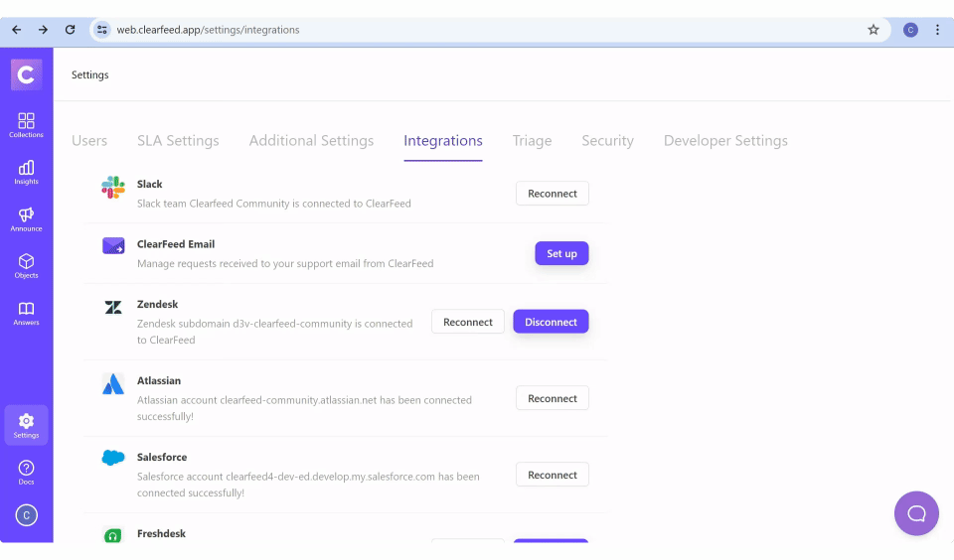Set up ClearFeed Email integration
This screenshot has height=560, width=954.
click(x=561, y=253)
